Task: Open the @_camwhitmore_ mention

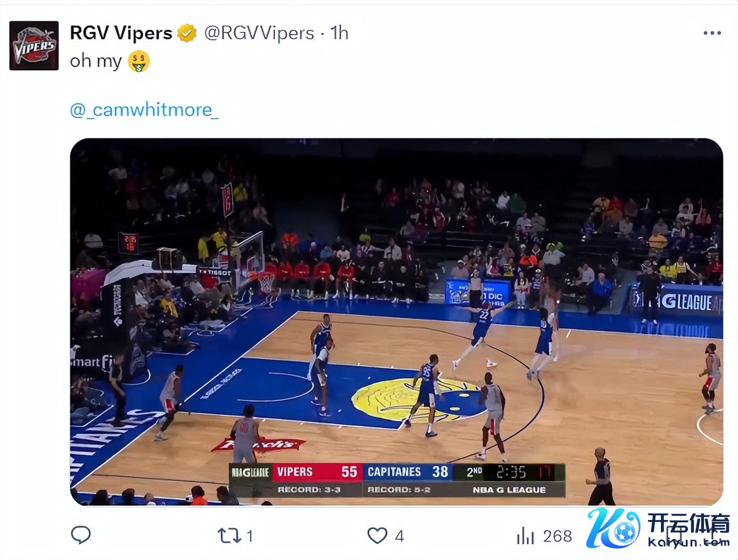Action: coord(144,110)
